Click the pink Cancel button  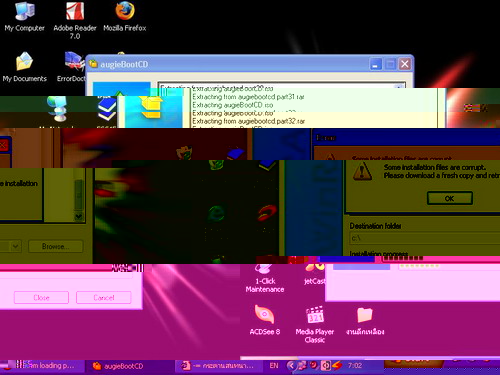click(104, 297)
